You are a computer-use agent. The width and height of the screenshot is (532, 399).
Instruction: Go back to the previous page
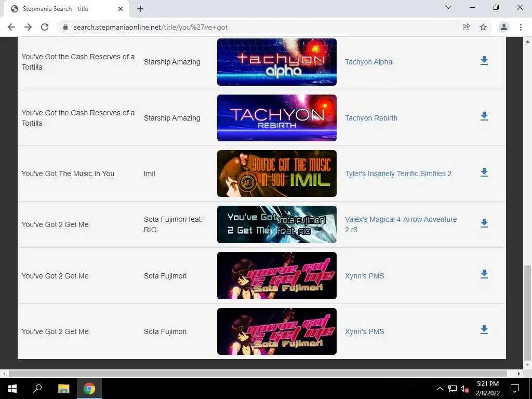(11, 27)
